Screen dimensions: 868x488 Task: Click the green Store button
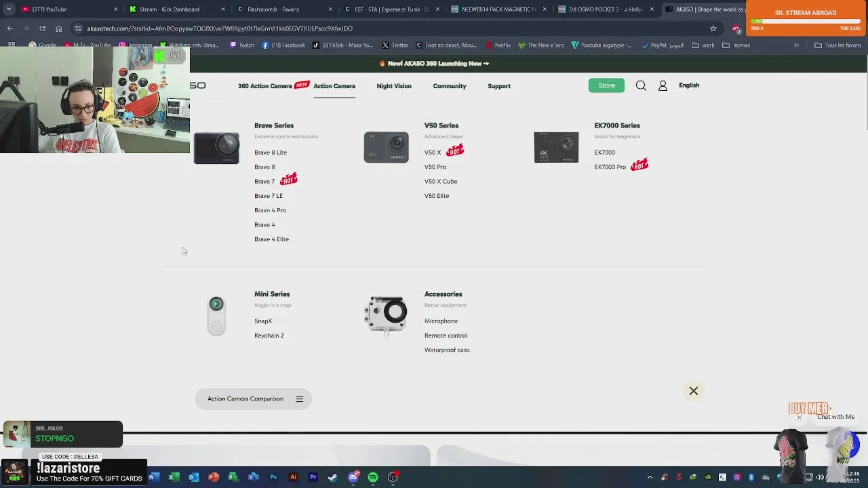[x=606, y=85]
